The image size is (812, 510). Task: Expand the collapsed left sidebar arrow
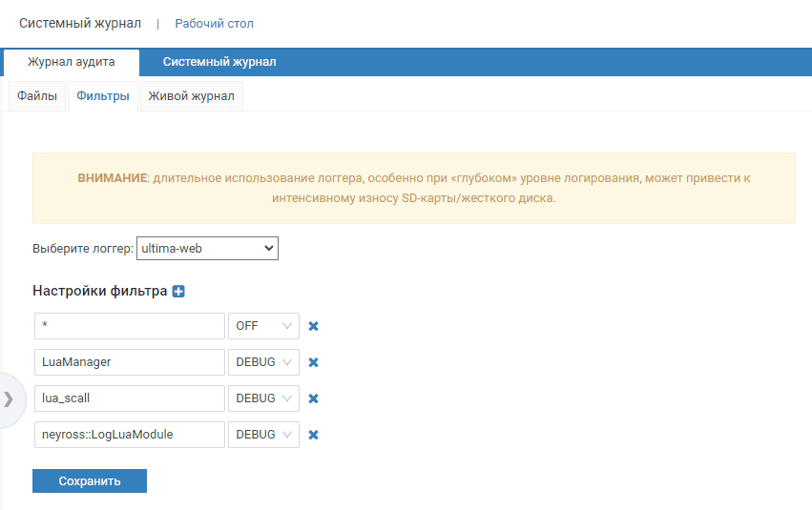(9, 398)
